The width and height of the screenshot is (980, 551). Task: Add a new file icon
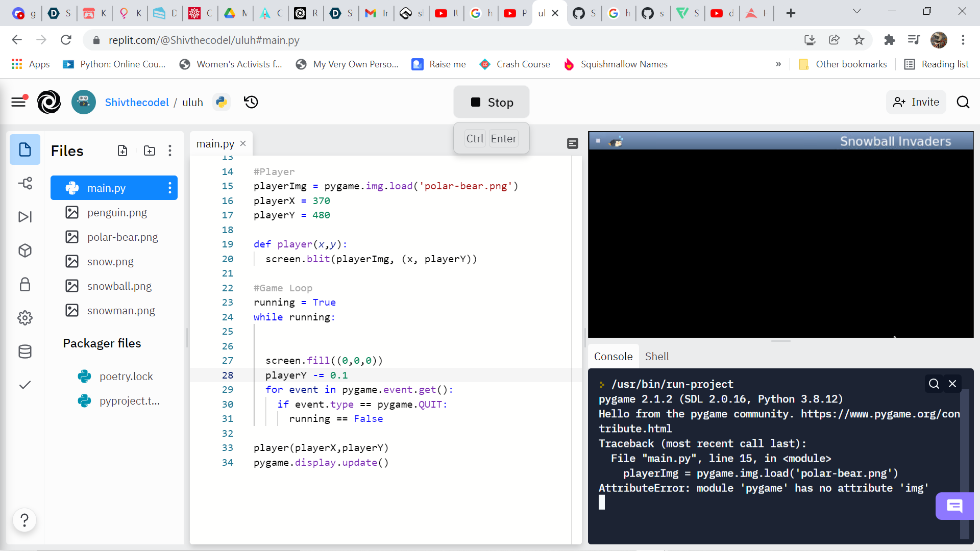tap(122, 151)
